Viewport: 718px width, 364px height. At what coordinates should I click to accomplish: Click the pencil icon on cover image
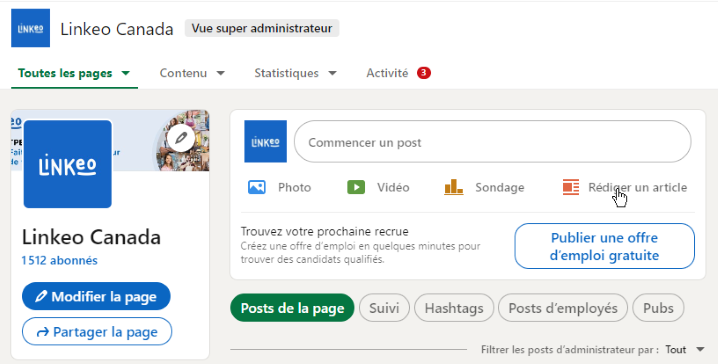click(x=181, y=137)
